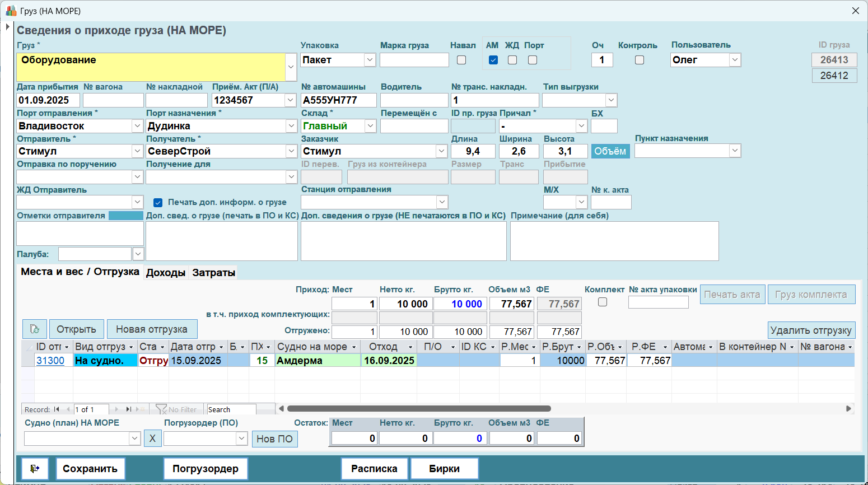Open the Порт назначения dropdown list
868x485 pixels.
point(291,126)
